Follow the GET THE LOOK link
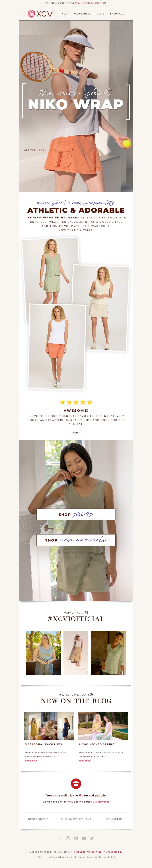The image size is (152, 868). pyautogui.click(x=35, y=150)
